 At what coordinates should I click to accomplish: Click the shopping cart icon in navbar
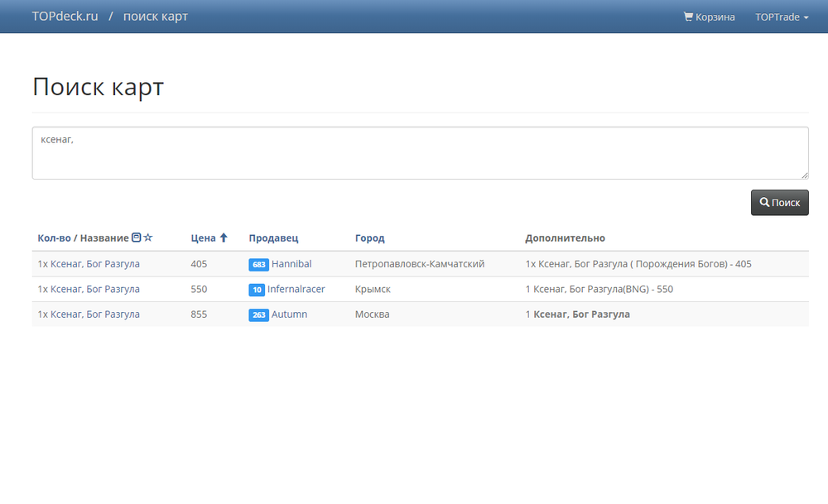[x=688, y=17]
